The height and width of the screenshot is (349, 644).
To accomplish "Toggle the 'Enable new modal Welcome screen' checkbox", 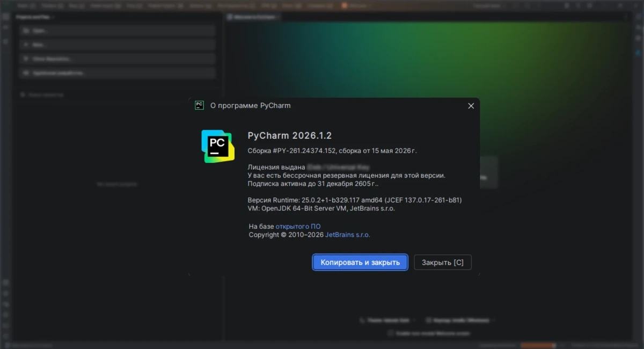I will (391, 333).
